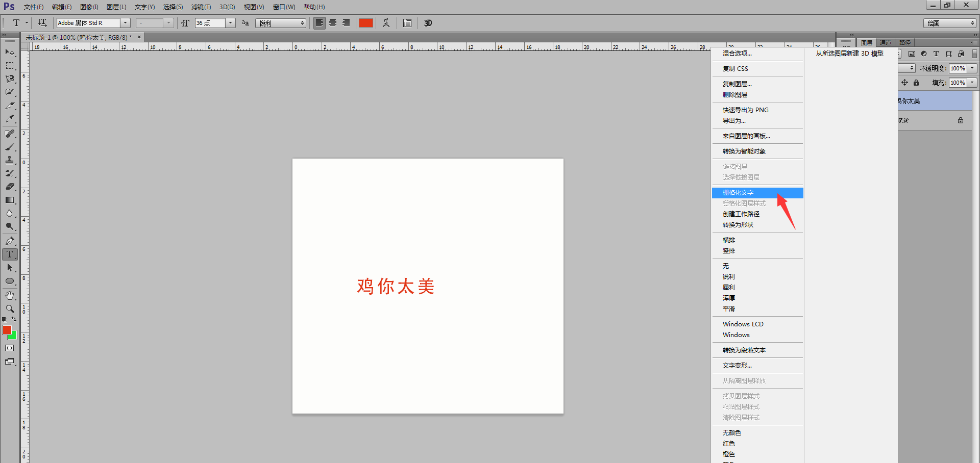Select the Crop tool

click(x=10, y=106)
